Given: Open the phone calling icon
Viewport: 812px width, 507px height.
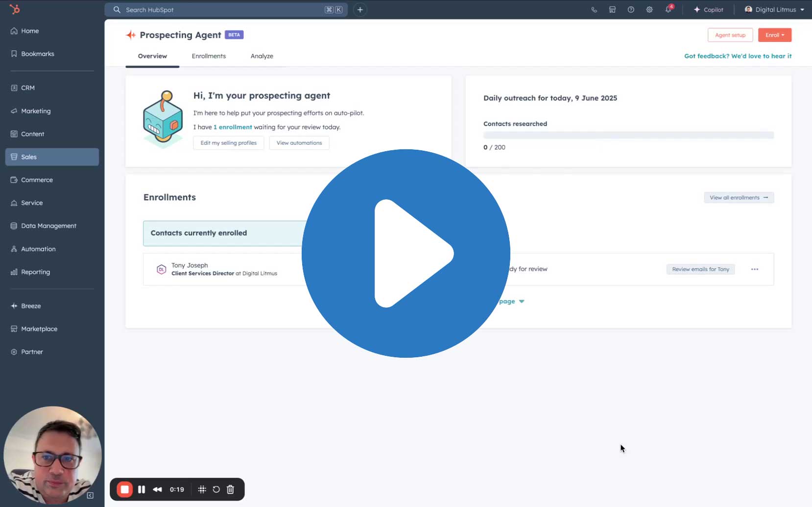Looking at the screenshot, I should (594, 10).
